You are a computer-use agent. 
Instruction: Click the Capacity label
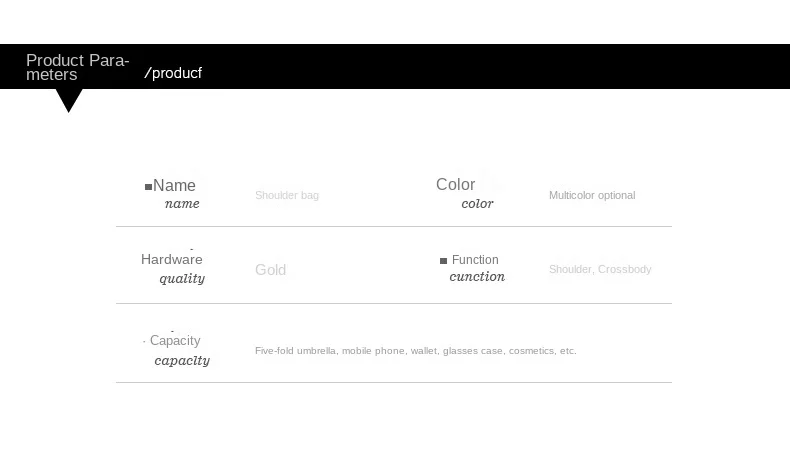pos(175,341)
